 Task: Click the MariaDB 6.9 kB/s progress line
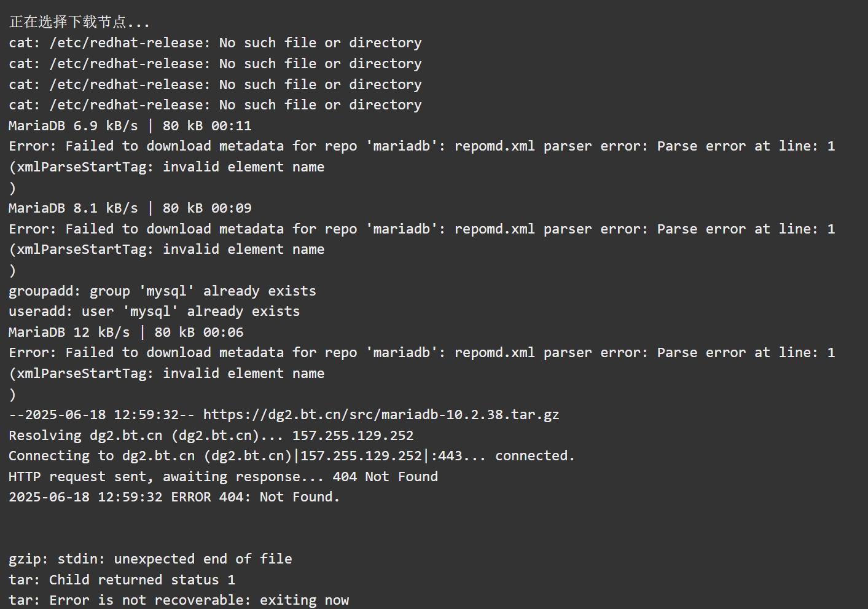tap(130, 126)
